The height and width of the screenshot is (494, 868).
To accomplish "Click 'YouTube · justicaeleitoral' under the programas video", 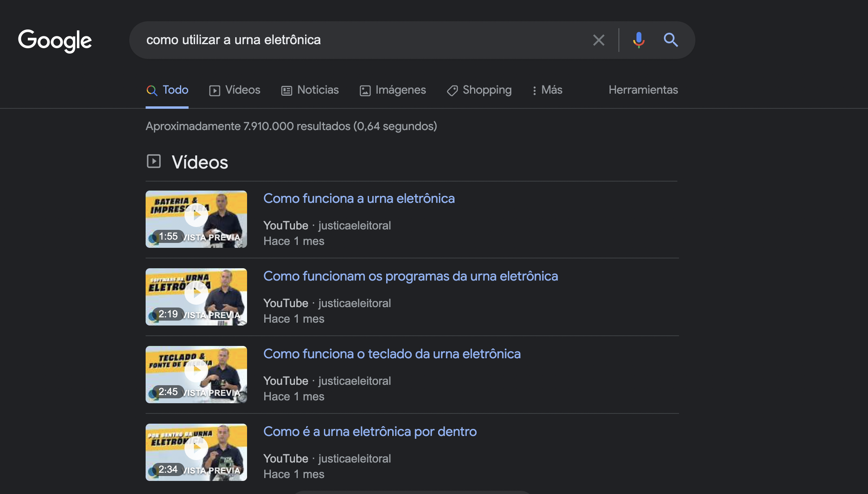I will tap(327, 303).
